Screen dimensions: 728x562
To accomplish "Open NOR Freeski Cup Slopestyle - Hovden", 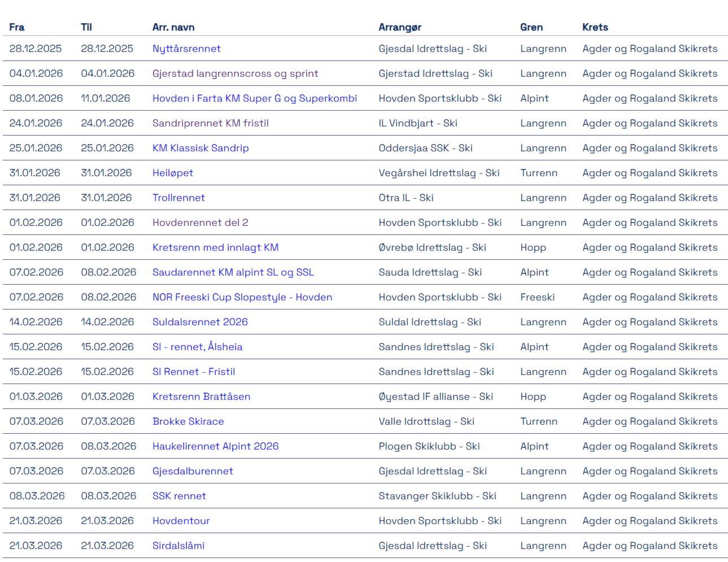I will click(242, 297).
